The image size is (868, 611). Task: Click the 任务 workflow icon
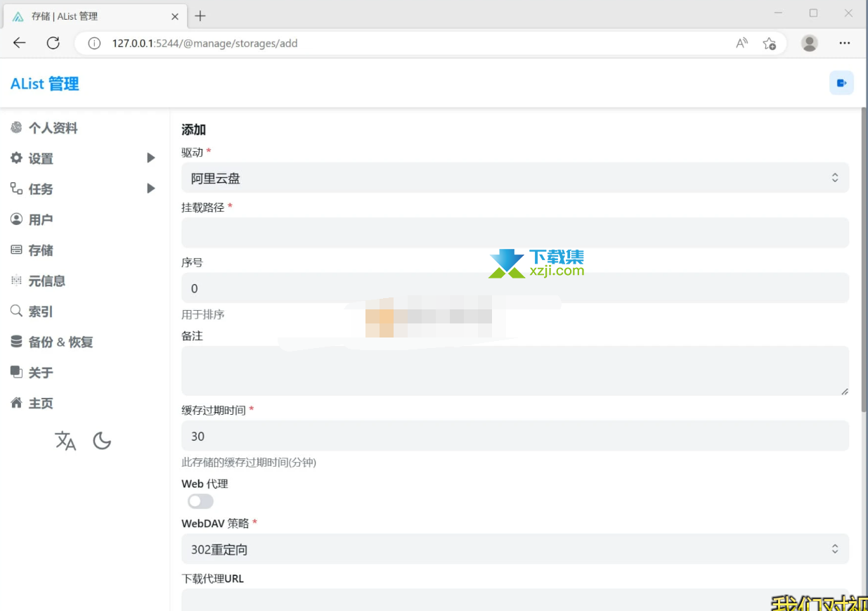(x=16, y=188)
